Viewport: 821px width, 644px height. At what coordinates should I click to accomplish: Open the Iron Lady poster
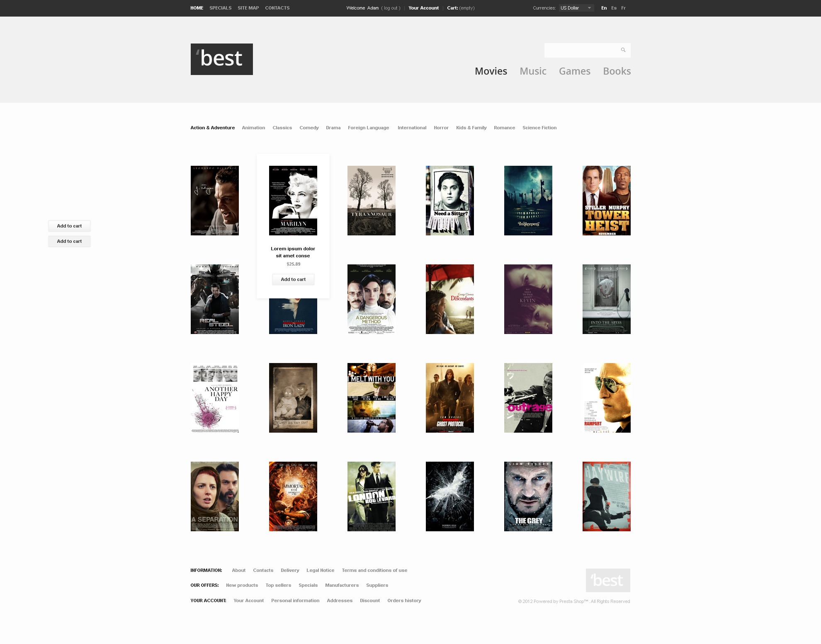tap(293, 316)
